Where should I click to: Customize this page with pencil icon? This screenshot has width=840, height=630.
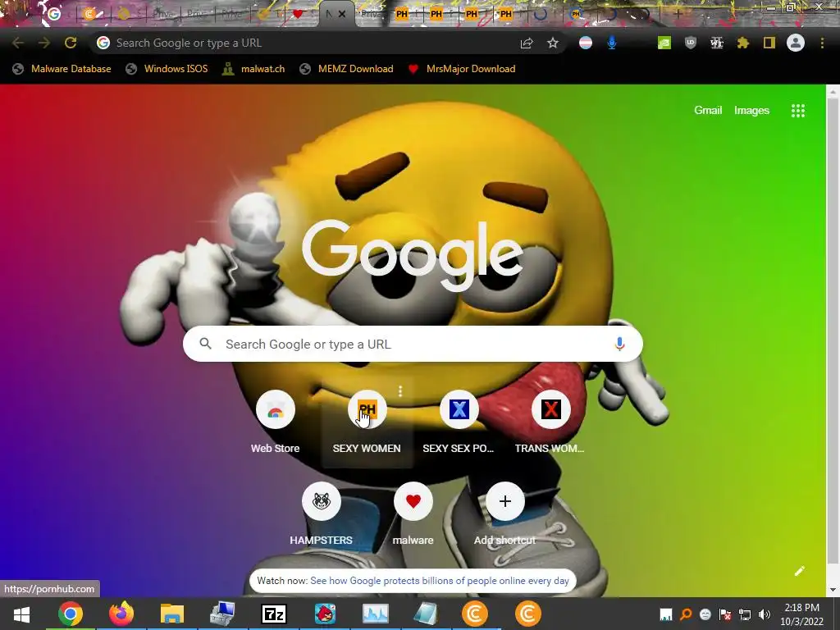click(799, 571)
